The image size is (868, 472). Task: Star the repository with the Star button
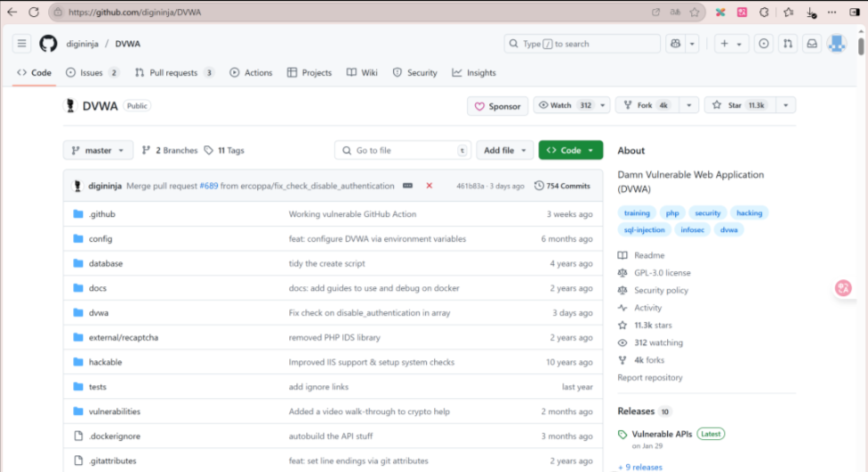[740, 105]
